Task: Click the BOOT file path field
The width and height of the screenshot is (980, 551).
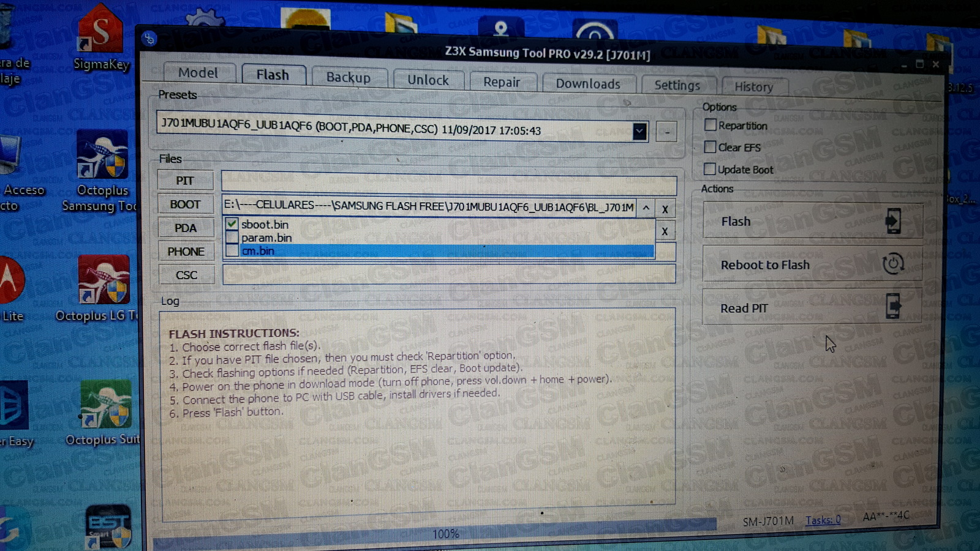Action: click(x=429, y=206)
